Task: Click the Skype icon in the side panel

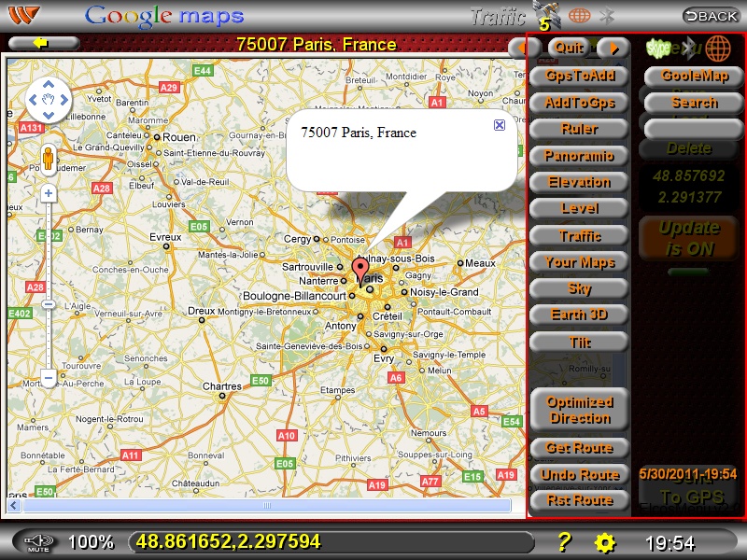Action: click(659, 48)
